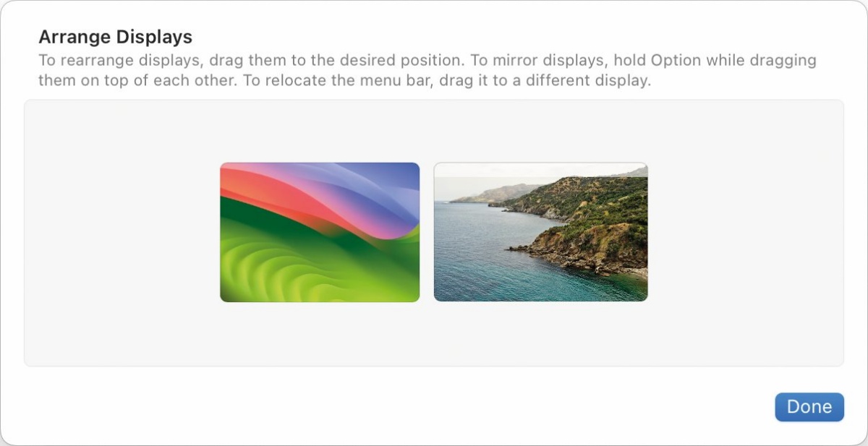Select the left display with colorful Sonoma wallpaper

320,232
